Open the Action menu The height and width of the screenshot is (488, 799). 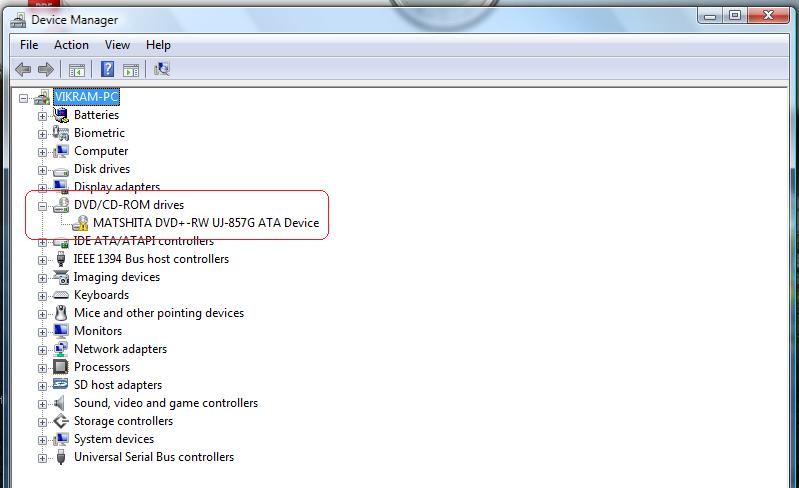coord(71,45)
